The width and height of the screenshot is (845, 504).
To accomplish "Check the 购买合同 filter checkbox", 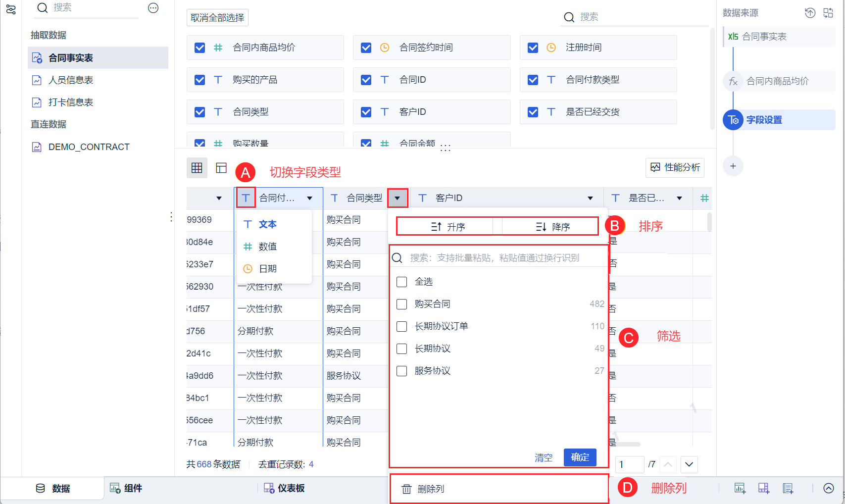I will point(402,304).
